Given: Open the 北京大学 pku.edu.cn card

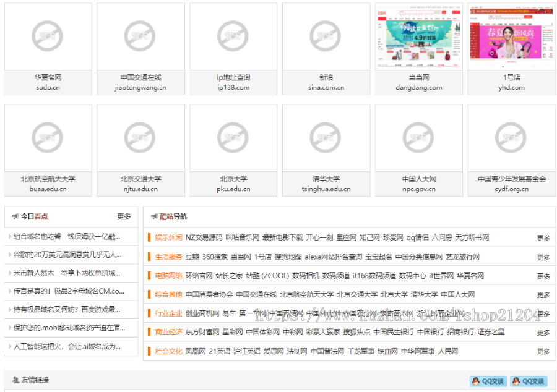Looking at the screenshot, I should point(233,150).
